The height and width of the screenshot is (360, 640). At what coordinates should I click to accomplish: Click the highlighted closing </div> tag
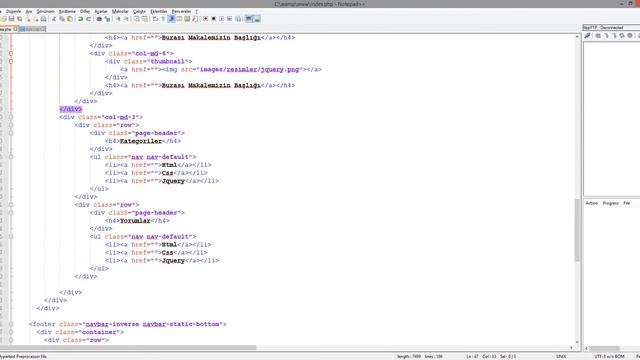[x=71, y=109]
